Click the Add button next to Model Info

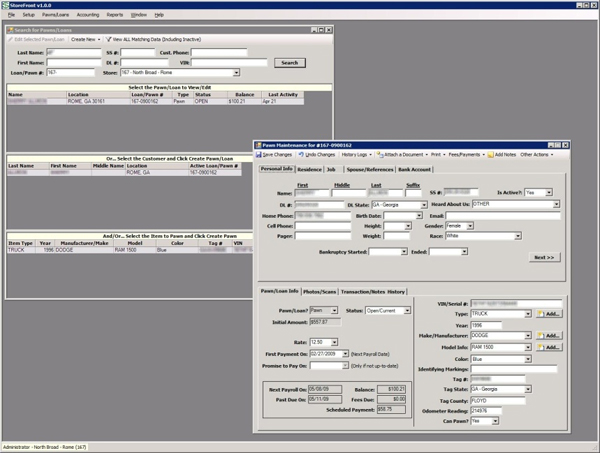tap(549, 347)
